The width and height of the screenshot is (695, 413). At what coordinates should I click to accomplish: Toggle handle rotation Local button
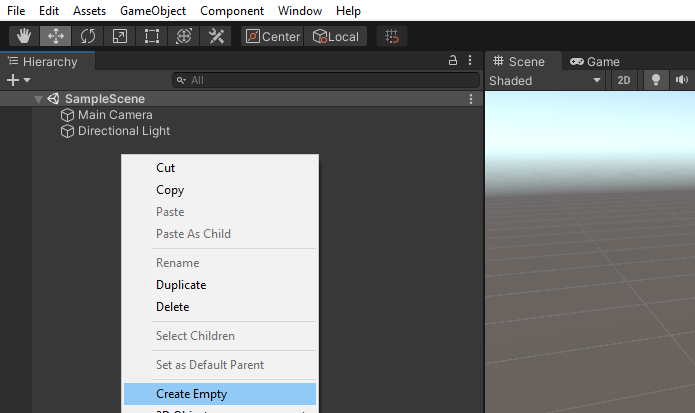336,36
